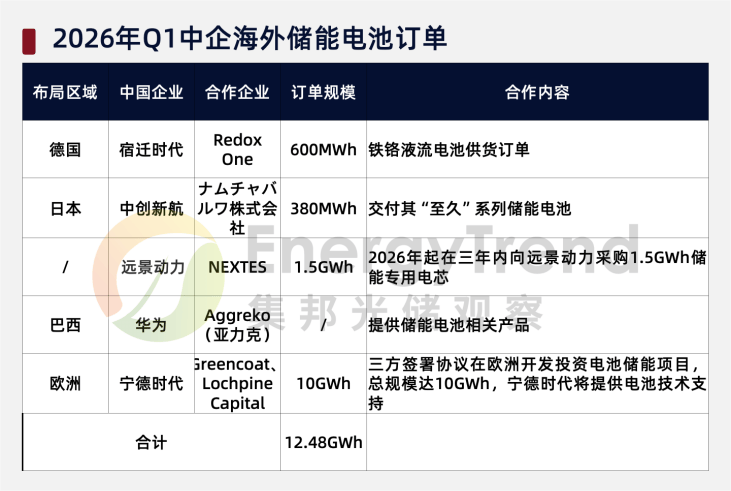Click the 2026年起在三年内 description cell
Viewport: 731px width, 491px height.
(537, 267)
